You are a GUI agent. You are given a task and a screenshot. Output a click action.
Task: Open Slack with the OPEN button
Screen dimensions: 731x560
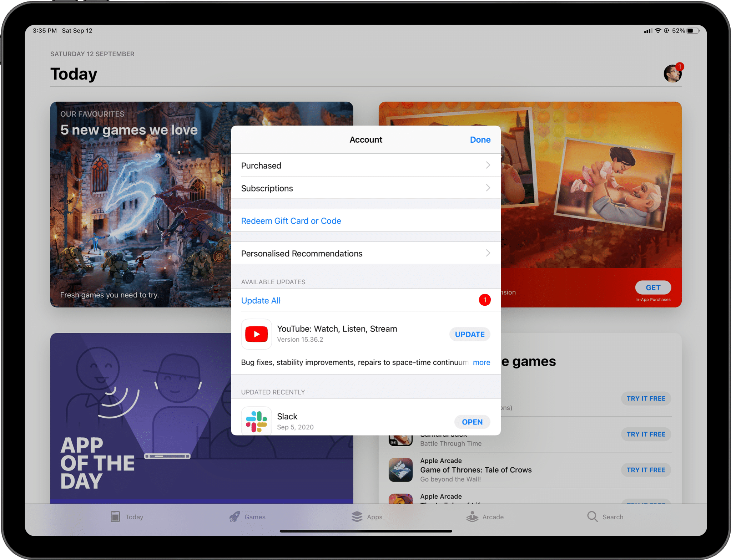(472, 422)
